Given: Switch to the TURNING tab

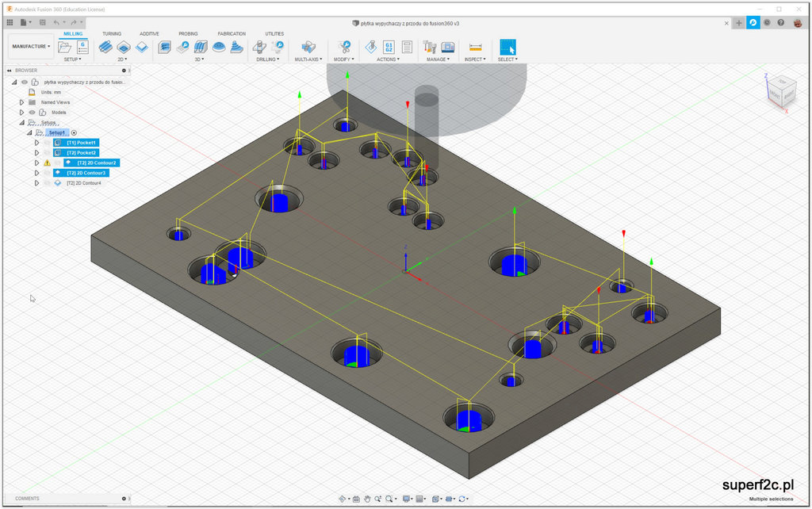Looking at the screenshot, I should 112,33.
